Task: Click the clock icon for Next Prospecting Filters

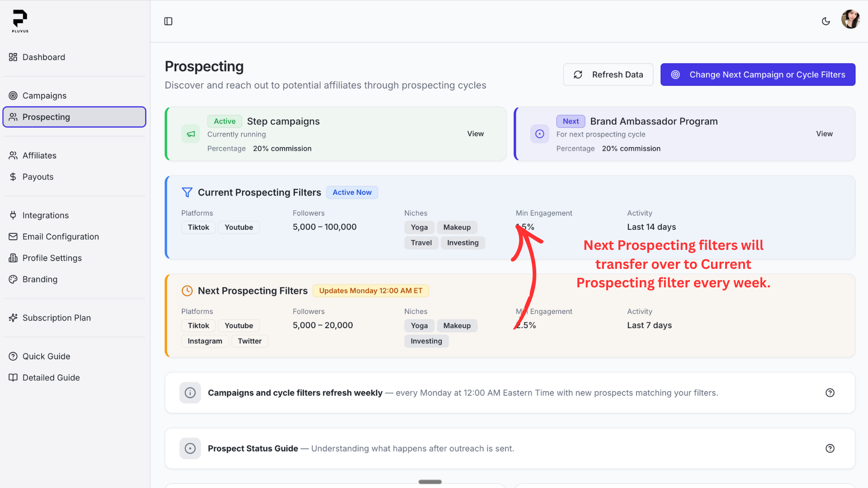Action: 187,291
